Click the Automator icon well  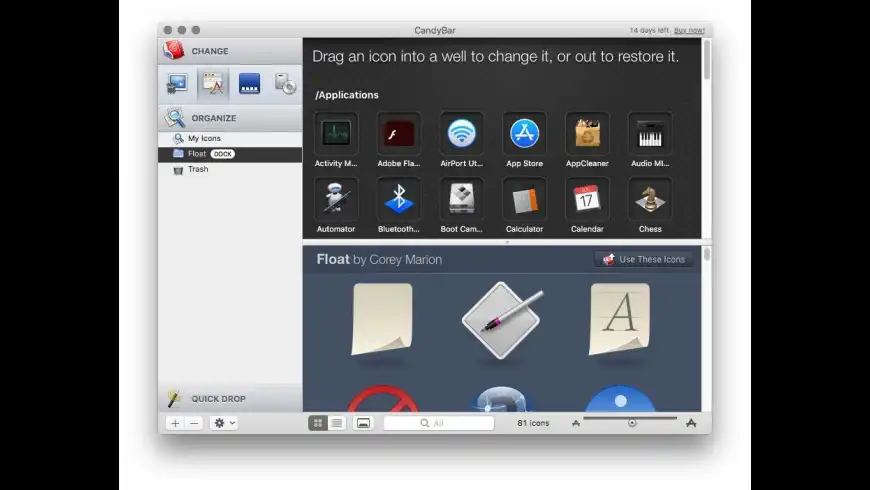click(x=336, y=199)
